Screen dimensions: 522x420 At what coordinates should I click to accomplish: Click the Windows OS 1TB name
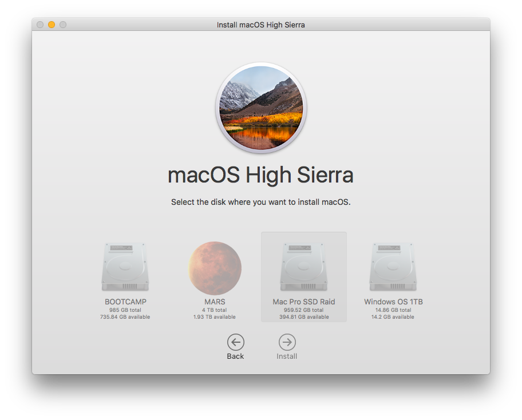tap(393, 302)
